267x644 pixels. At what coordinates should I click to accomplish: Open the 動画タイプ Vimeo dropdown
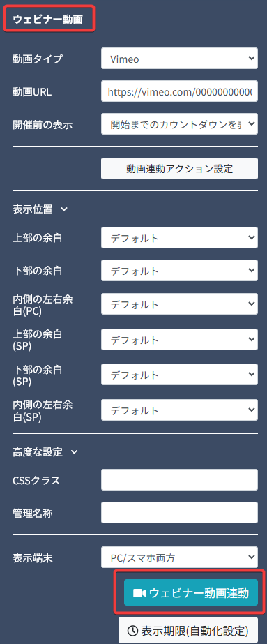[179, 59]
